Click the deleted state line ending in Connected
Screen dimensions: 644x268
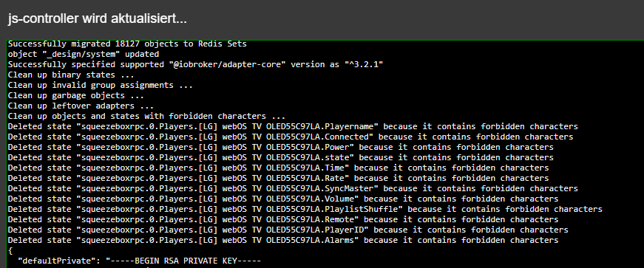coord(291,137)
